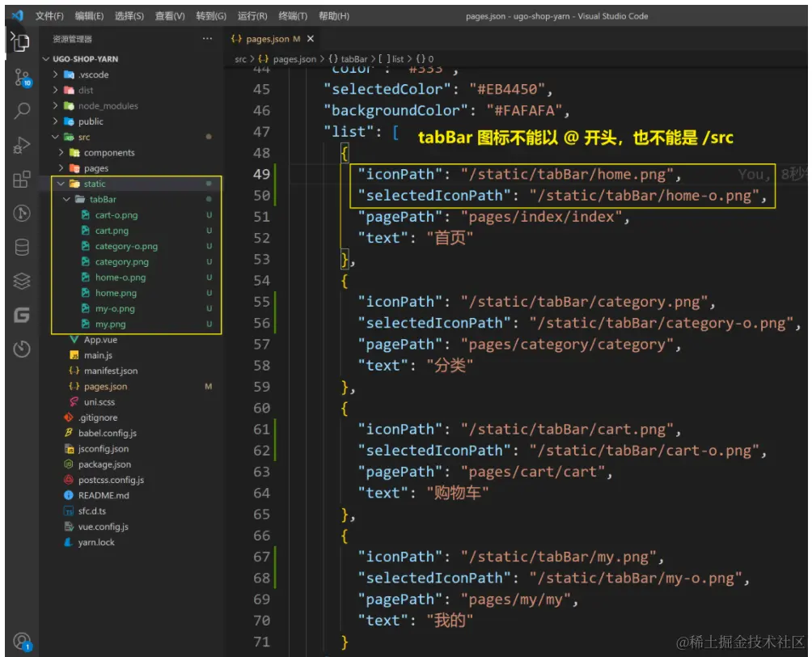Expand the .vscode folder
Screen dimensions: 812x657
[93, 74]
